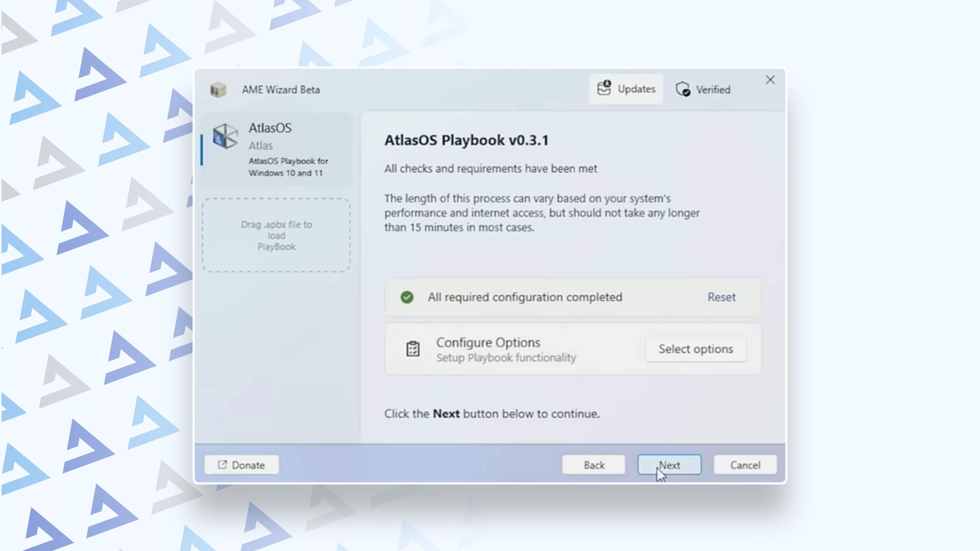This screenshot has height=551, width=980.
Task: Go Back to previous step
Action: pyautogui.click(x=594, y=465)
